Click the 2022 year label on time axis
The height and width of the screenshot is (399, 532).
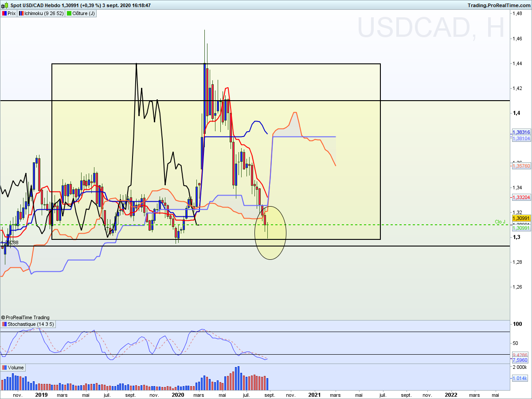tap(451, 395)
